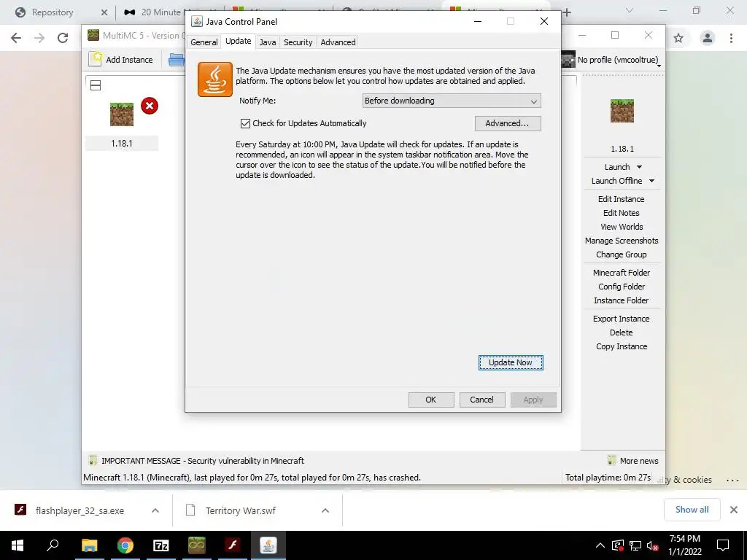Click Copy Instance

pyautogui.click(x=622, y=346)
